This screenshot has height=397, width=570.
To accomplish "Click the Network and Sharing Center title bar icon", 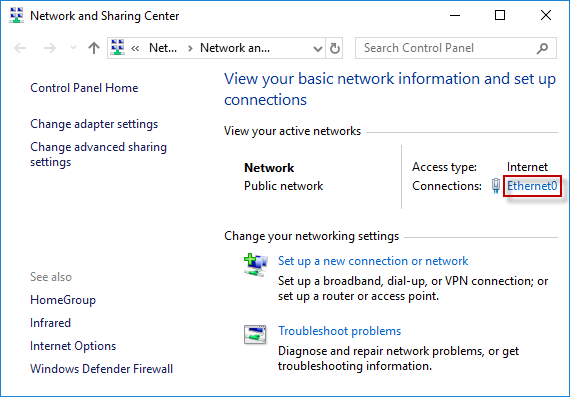I will coord(16,16).
